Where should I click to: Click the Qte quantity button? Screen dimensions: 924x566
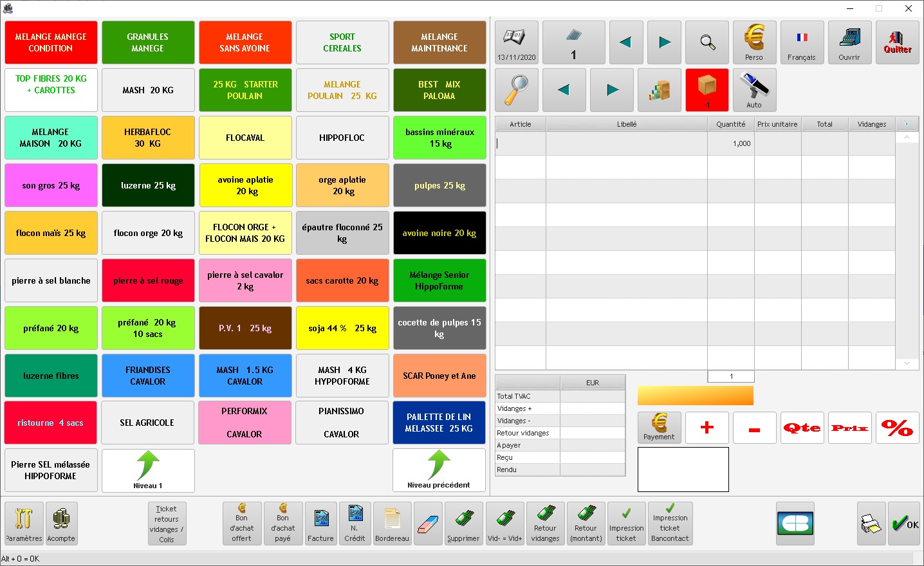click(x=802, y=428)
